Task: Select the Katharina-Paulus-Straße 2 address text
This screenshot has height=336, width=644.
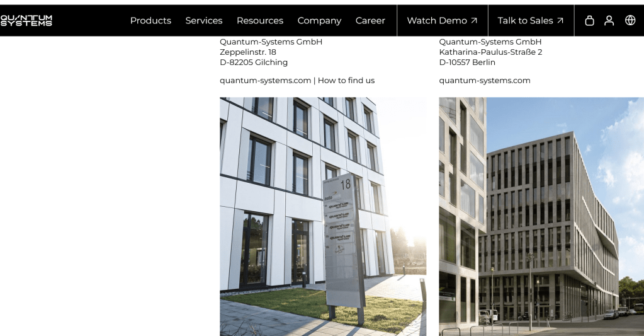Action: tap(490, 52)
